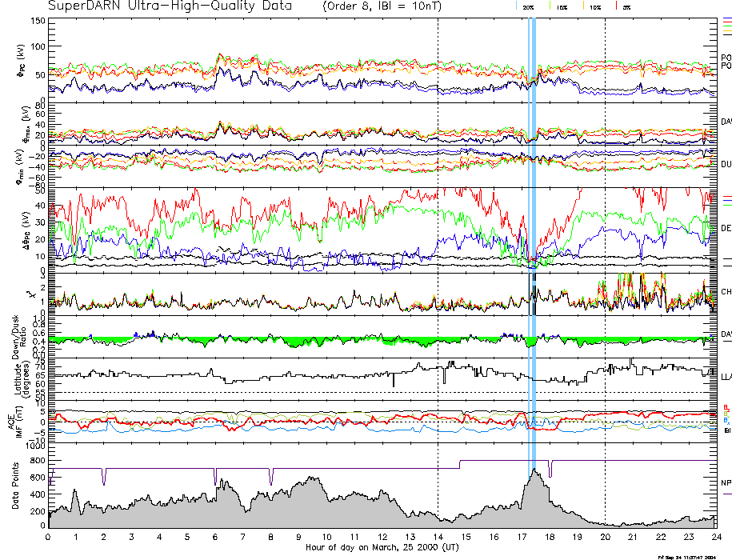Click the purple step-up near hour 15
Image resolution: width=732 pixels, height=560 pixels.
(x=460, y=464)
